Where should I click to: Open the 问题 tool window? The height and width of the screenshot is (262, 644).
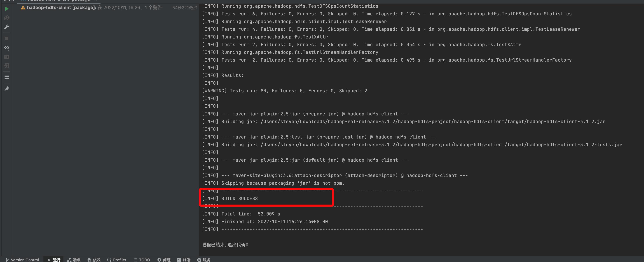coord(164,260)
